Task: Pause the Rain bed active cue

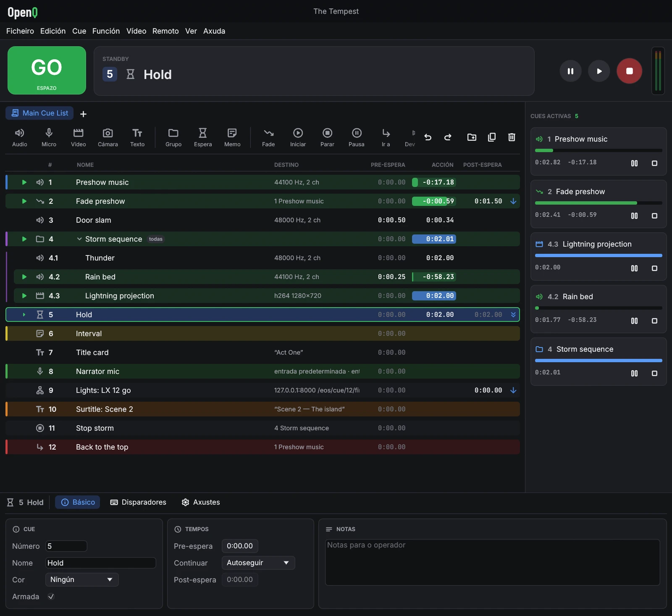Action: coord(634,321)
